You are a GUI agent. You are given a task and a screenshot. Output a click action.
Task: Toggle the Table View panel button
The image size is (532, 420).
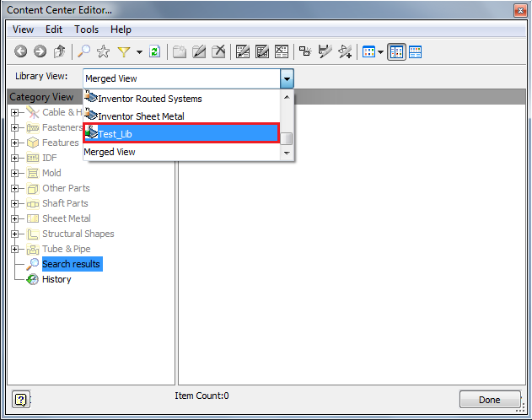pos(416,52)
